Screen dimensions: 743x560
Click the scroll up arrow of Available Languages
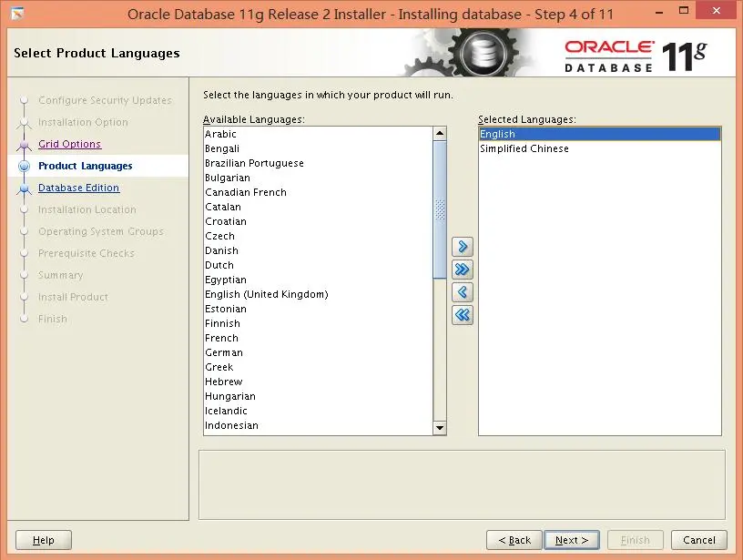pyautogui.click(x=440, y=134)
